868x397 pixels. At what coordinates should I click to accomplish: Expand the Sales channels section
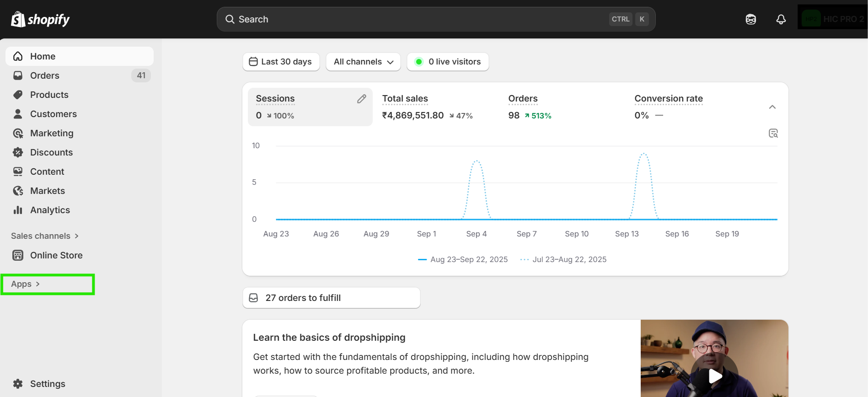45,236
